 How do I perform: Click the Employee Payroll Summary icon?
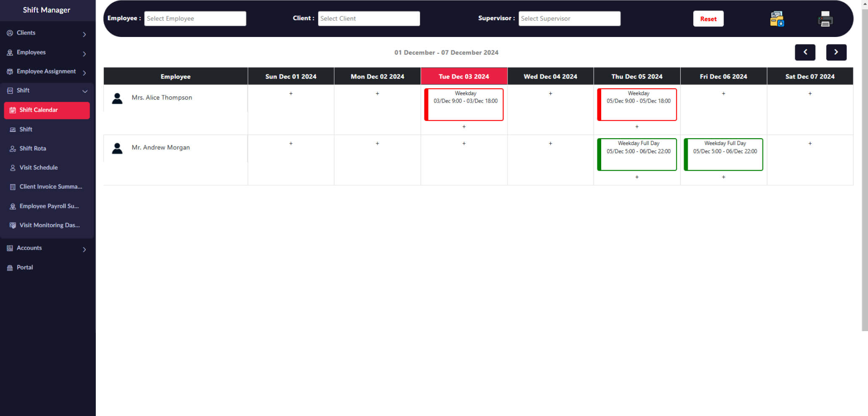tap(13, 206)
